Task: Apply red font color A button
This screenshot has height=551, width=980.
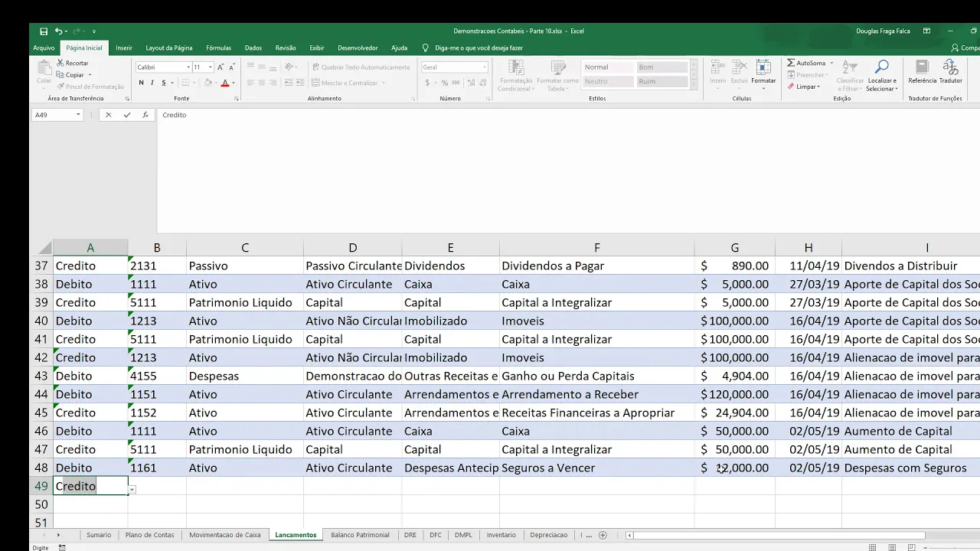Action: tap(225, 83)
